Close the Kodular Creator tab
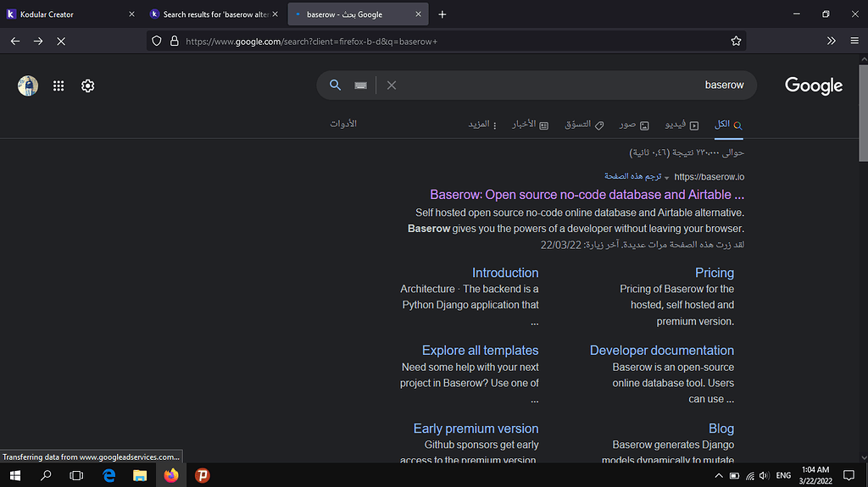Image resolution: width=868 pixels, height=487 pixels. coord(131,14)
